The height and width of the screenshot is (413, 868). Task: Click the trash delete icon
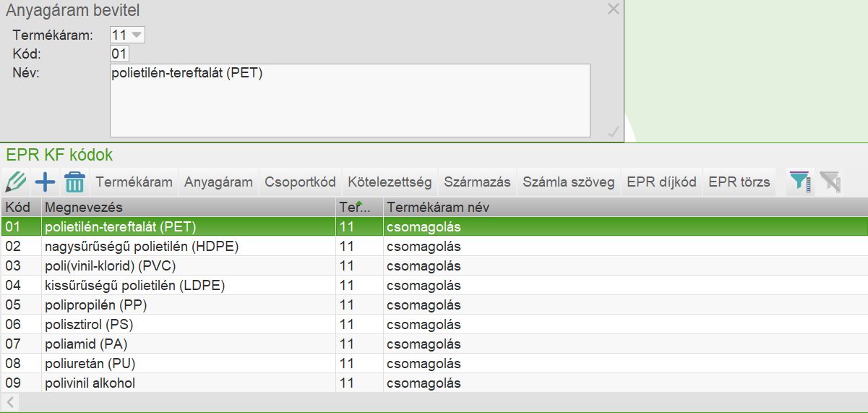(x=74, y=182)
